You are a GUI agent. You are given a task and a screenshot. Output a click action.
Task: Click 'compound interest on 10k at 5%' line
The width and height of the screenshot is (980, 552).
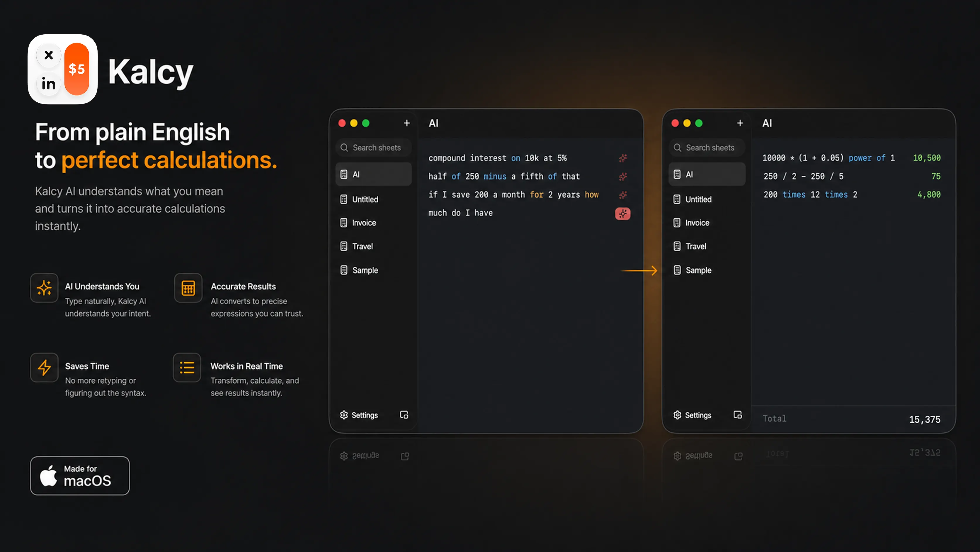click(498, 158)
